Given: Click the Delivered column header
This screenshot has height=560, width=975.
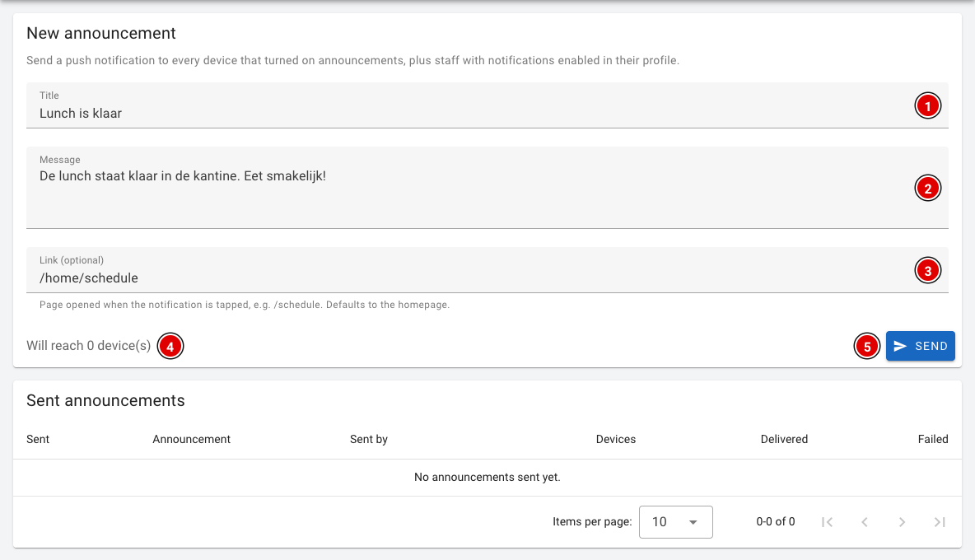Looking at the screenshot, I should point(784,440).
